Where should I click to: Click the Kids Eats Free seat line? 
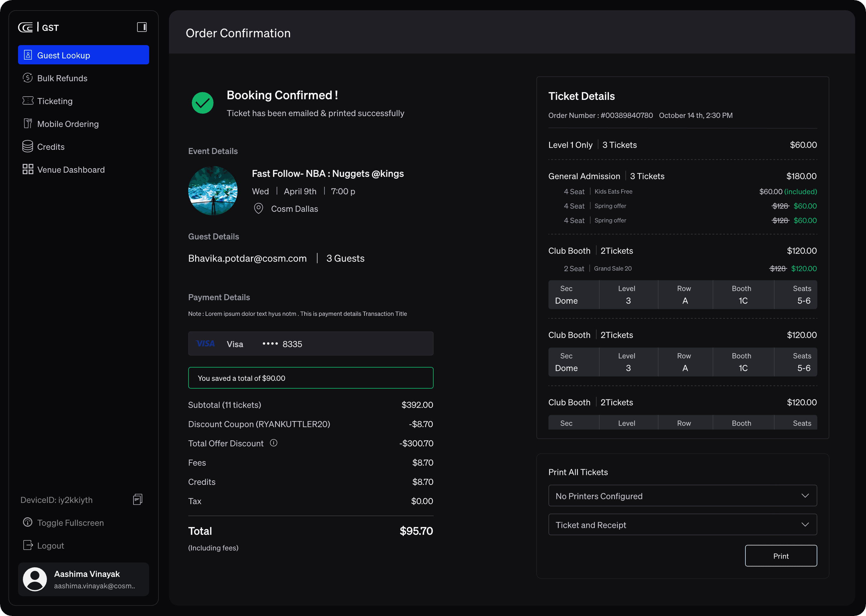tap(690, 192)
